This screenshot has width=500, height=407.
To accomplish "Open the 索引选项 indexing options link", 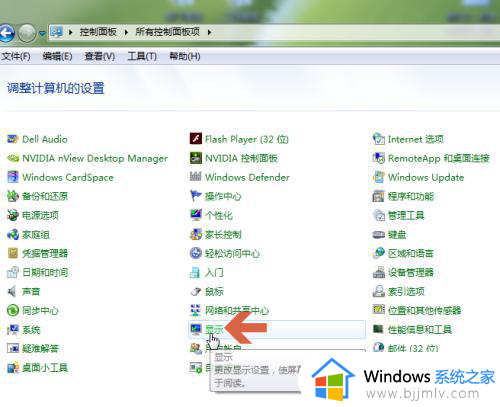I will point(406,291).
